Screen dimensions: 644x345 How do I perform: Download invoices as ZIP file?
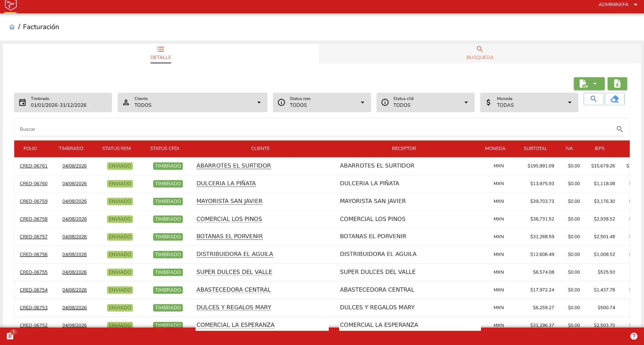pyautogui.click(x=584, y=84)
